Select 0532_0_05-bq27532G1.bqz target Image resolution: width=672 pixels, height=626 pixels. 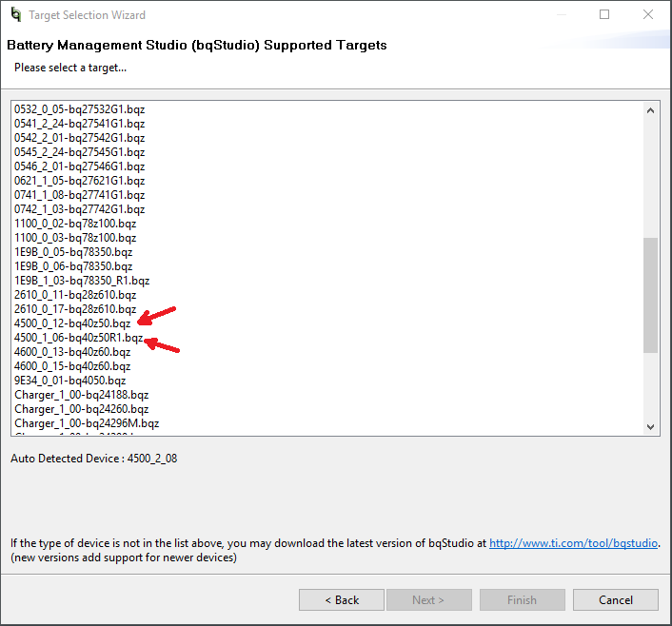coord(80,109)
